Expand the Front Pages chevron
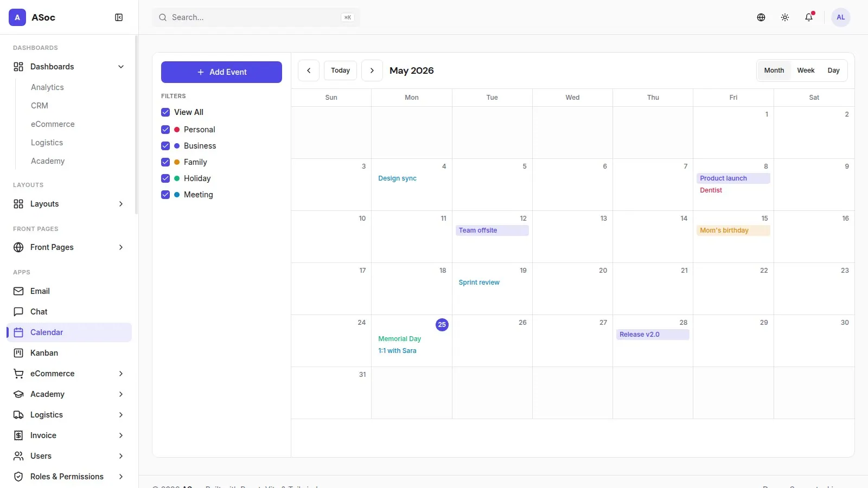 tap(121, 247)
